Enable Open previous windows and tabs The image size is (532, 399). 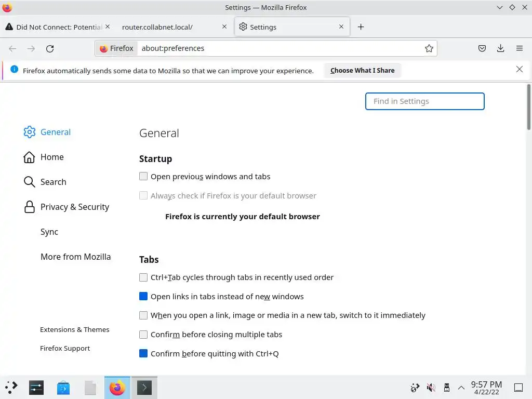tap(143, 176)
